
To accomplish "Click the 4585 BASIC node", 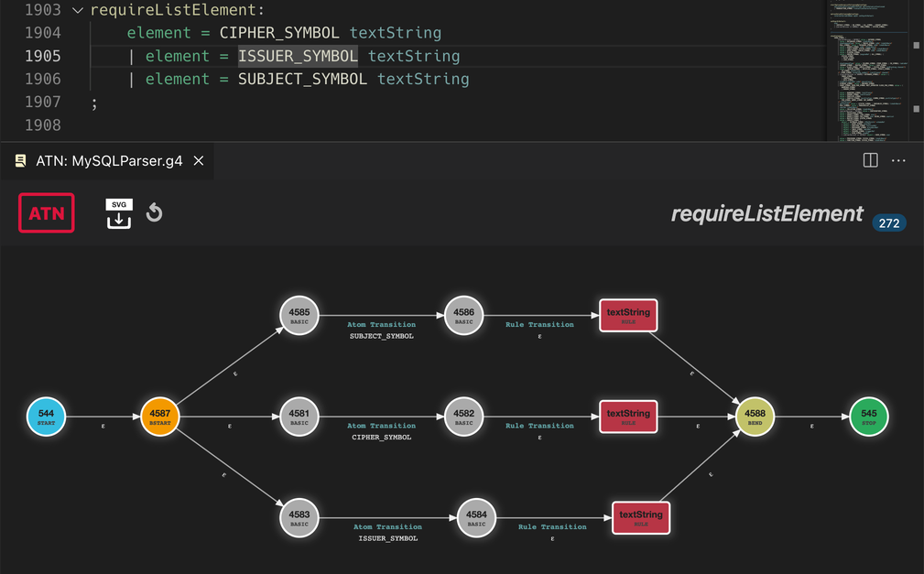I will click(x=299, y=315).
